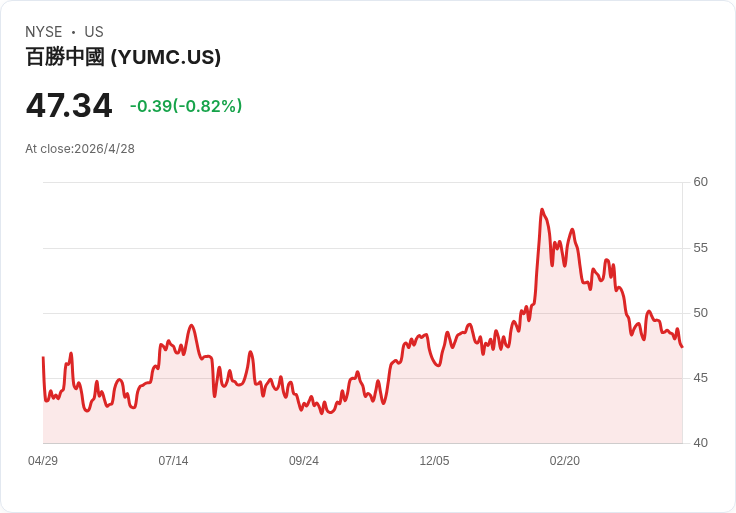Click the 47.34 current price
The image size is (736, 513).
tap(69, 105)
